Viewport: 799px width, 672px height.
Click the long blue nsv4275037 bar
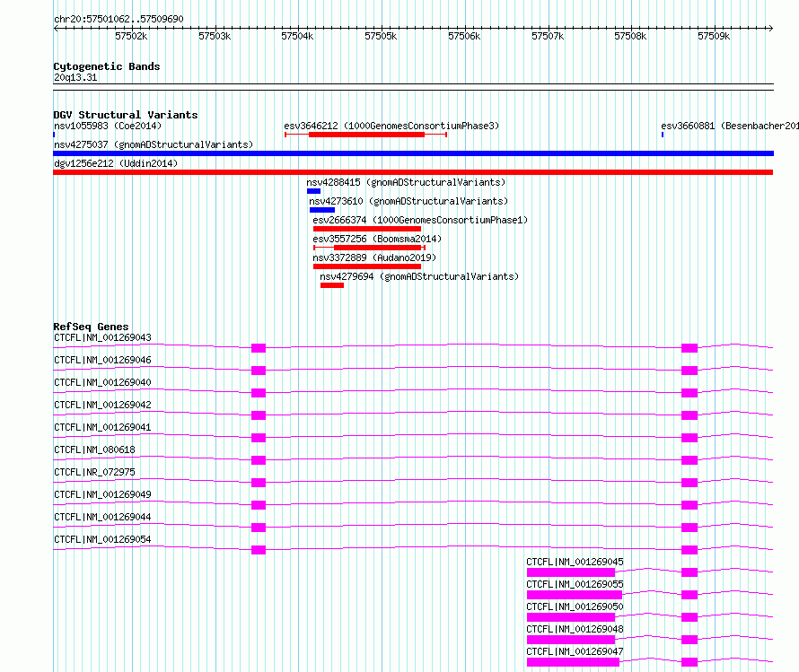coord(413,153)
